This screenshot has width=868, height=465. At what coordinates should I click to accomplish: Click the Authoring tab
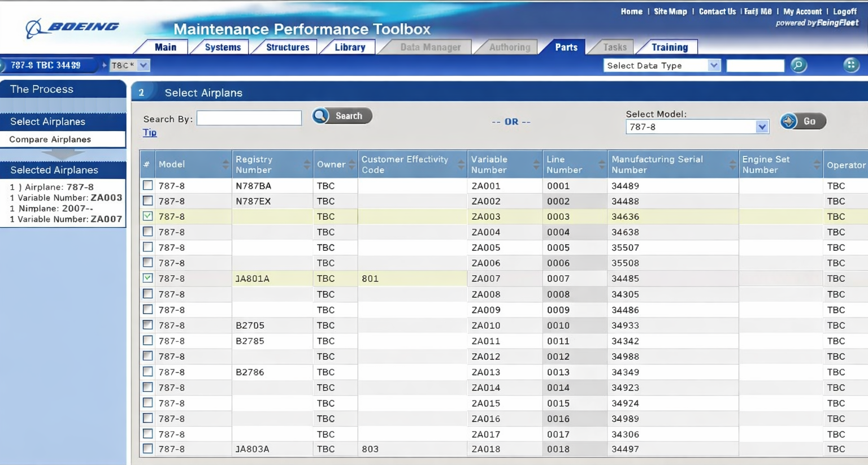click(x=510, y=47)
